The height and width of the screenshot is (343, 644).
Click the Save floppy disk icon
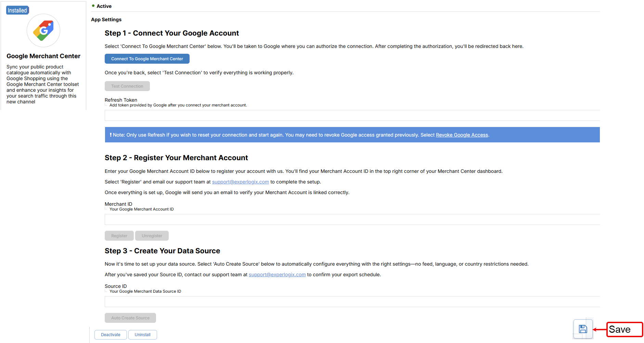(583, 329)
